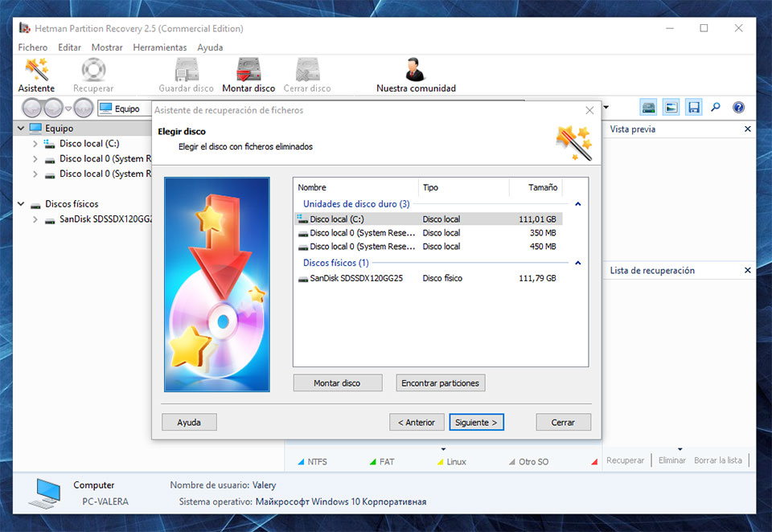The width and height of the screenshot is (772, 532).
Task: Launch the Asistente wizard from the toolbar
Action: click(36, 76)
